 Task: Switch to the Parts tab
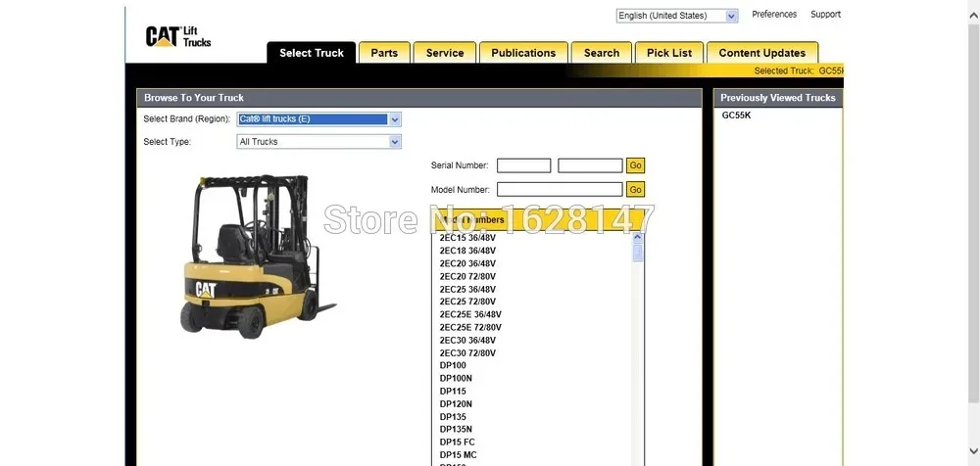(x=384, y=53)
